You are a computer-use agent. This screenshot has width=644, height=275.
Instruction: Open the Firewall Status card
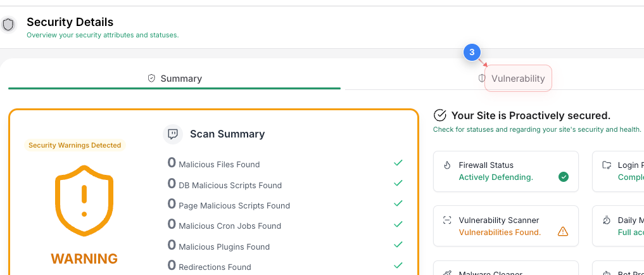click(x=506, y=172)
